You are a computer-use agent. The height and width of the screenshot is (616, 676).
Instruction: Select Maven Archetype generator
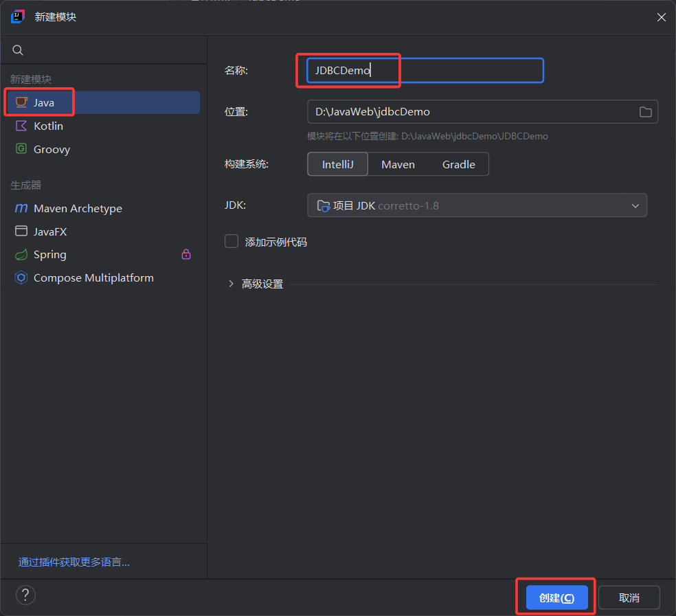104,208
